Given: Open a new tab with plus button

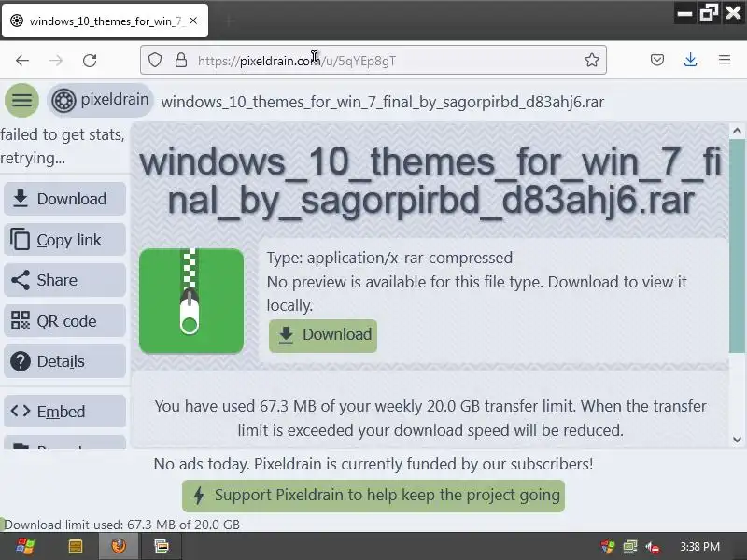Looking at the screenshot, I should tap(229, 21).
